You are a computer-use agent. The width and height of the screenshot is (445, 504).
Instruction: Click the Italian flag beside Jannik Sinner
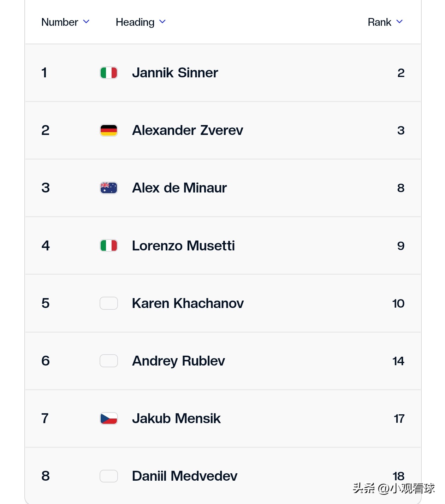(x=109, y=73)
